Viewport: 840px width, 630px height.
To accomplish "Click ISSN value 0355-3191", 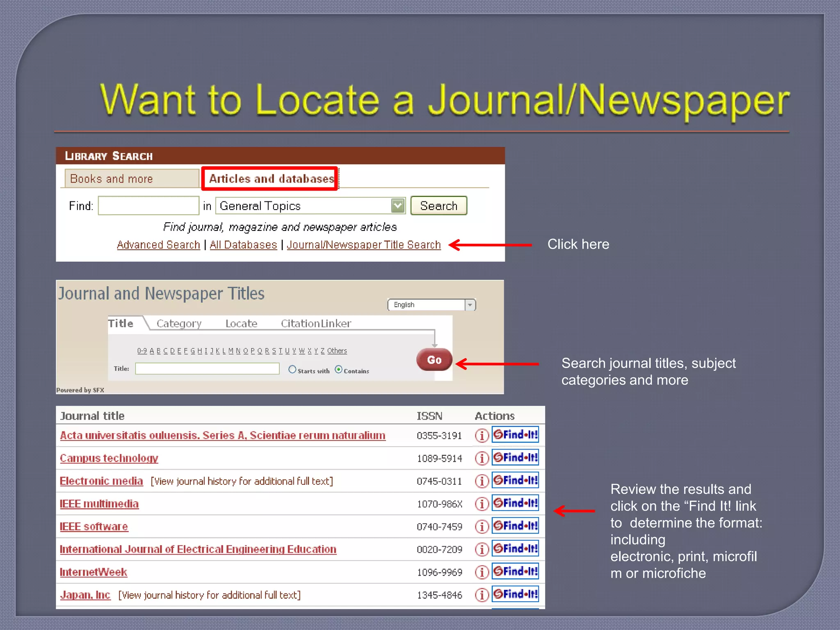I will click(439, 436).
